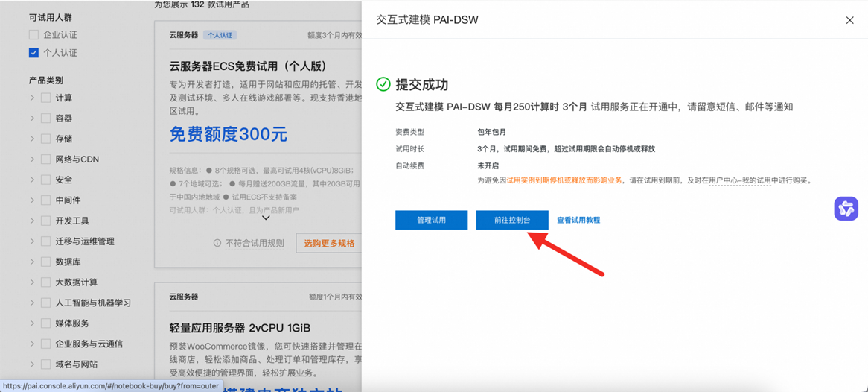
Task: Expand the 域名与网站 chevron
Action: tap(32, 364)
